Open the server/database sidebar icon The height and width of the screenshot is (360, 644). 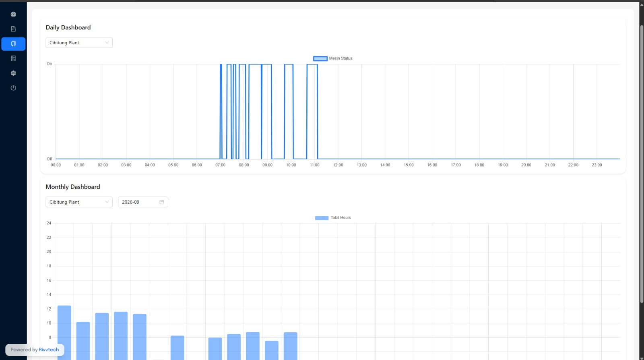click(x=13, y=58)
